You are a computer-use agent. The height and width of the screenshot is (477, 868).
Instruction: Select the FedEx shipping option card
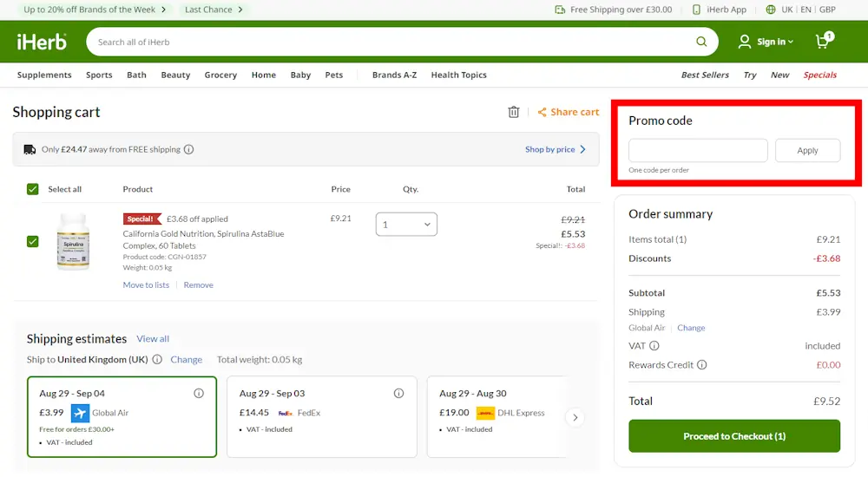(322, 416)
